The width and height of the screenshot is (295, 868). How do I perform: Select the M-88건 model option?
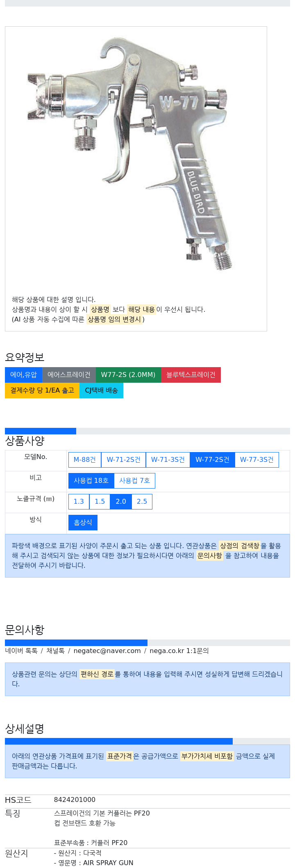pyautogui.click(x=85, y=459)
